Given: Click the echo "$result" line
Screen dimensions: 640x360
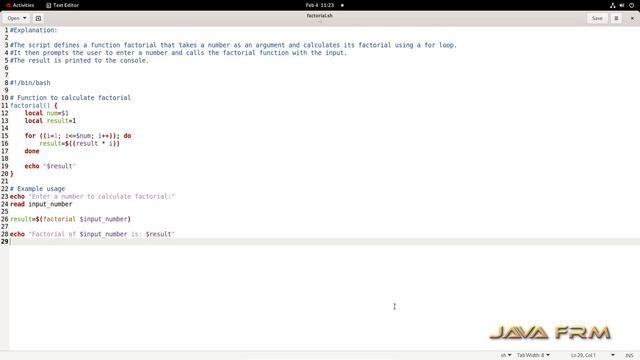Looking at the screenshot, I should (50, 166).
